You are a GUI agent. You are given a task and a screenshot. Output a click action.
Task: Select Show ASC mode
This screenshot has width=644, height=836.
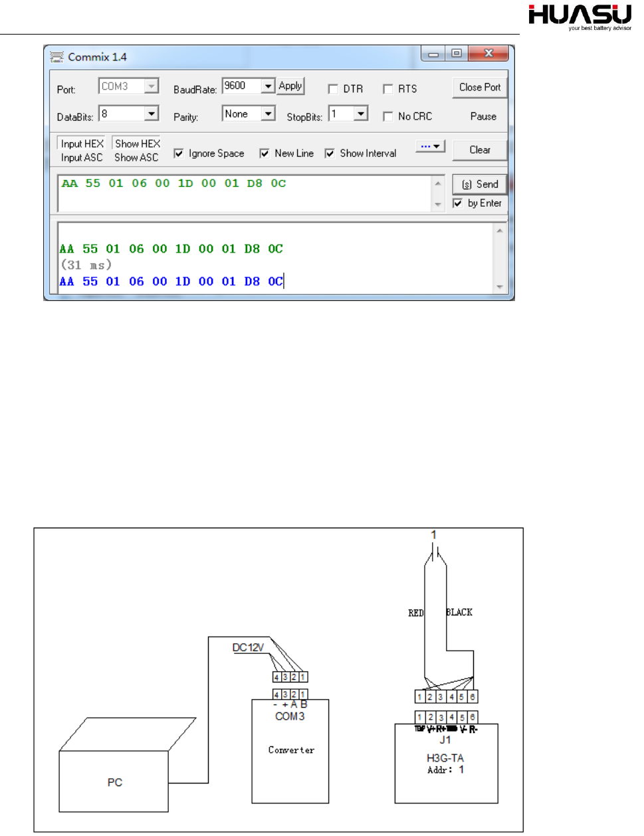pos(136,158)
